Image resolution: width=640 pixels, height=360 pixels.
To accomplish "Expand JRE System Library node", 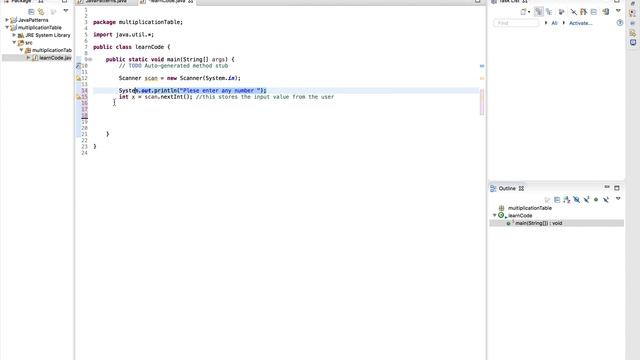I will [x=14, y=35].
